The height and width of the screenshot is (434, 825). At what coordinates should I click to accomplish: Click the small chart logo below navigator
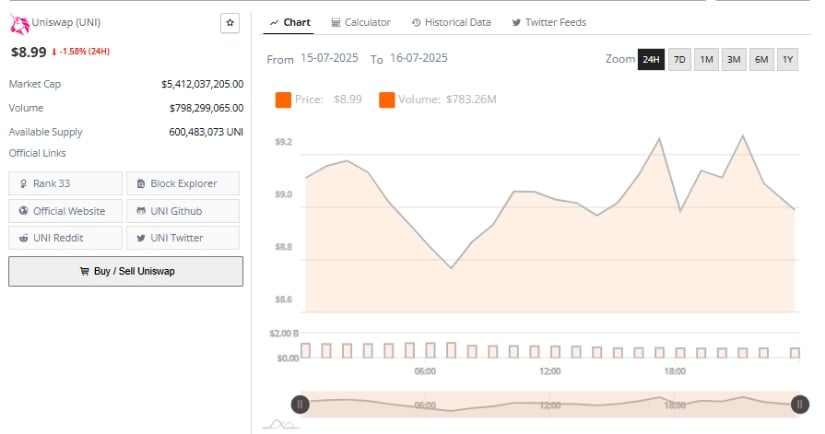tap(279, 425)
